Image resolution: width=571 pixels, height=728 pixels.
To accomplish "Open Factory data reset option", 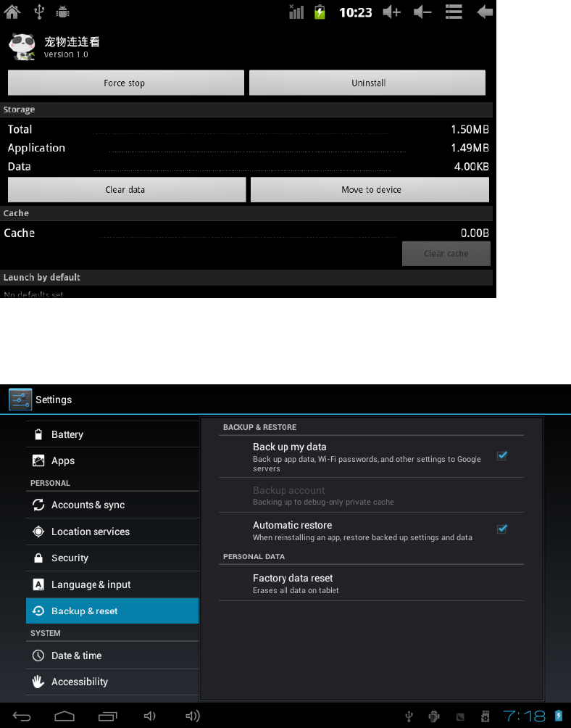I will coord(371,583).
